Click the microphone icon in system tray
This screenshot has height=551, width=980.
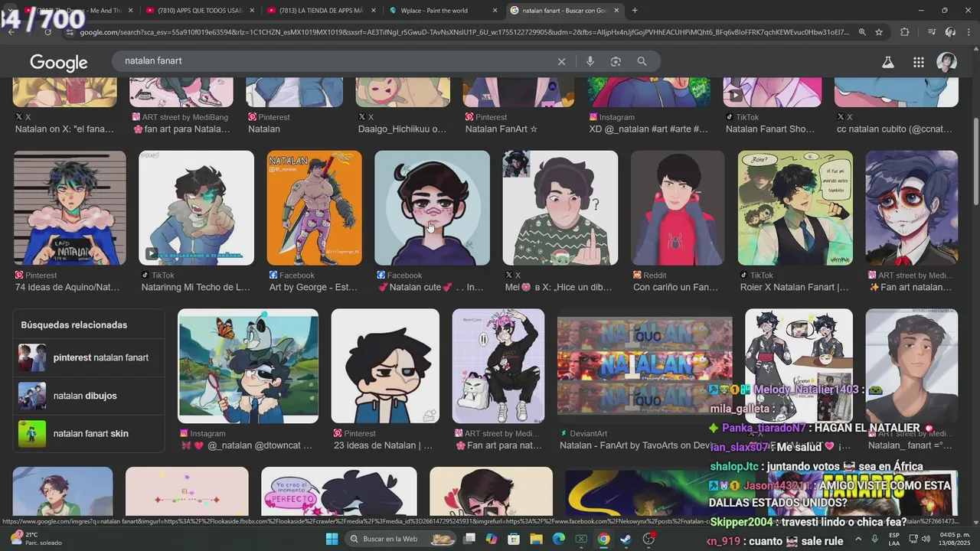(874, 539)
